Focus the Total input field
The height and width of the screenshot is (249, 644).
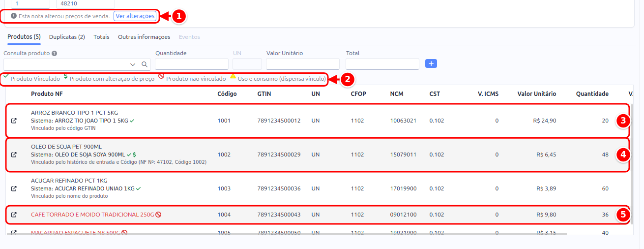click(x=382, y=64)
